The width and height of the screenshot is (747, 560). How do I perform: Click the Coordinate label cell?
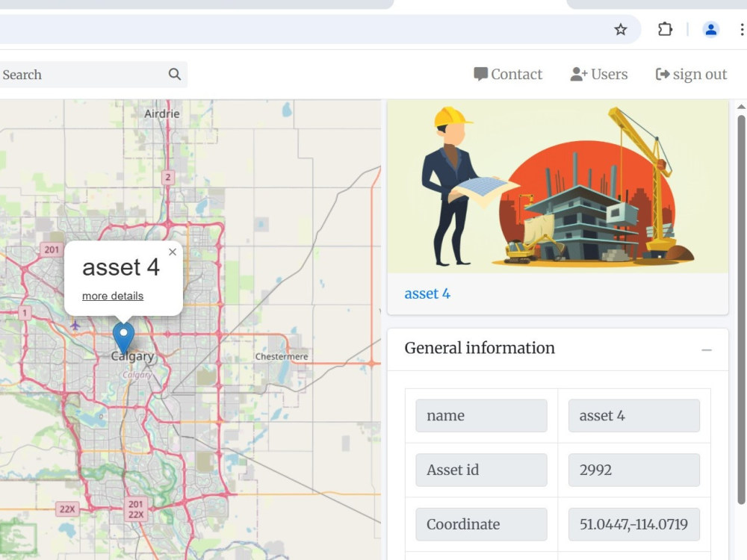pyautogui.click(x=481, y=524)
